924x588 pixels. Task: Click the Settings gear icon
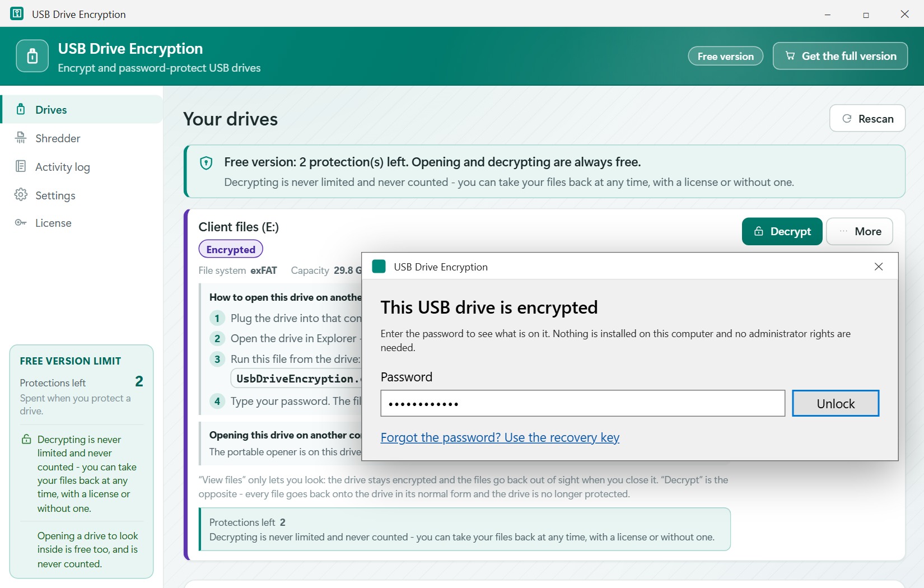pyautogui.click(x=21, y=194)
